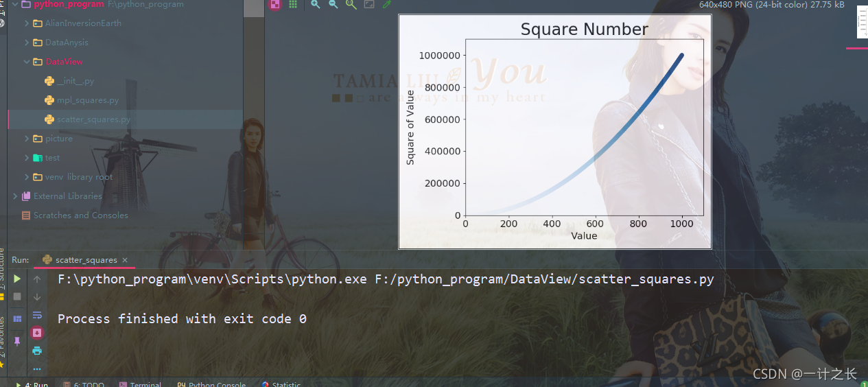Open the 6: TODO tool window
The width and height of the screenshot is (868, 387).
tap(83, 383)
